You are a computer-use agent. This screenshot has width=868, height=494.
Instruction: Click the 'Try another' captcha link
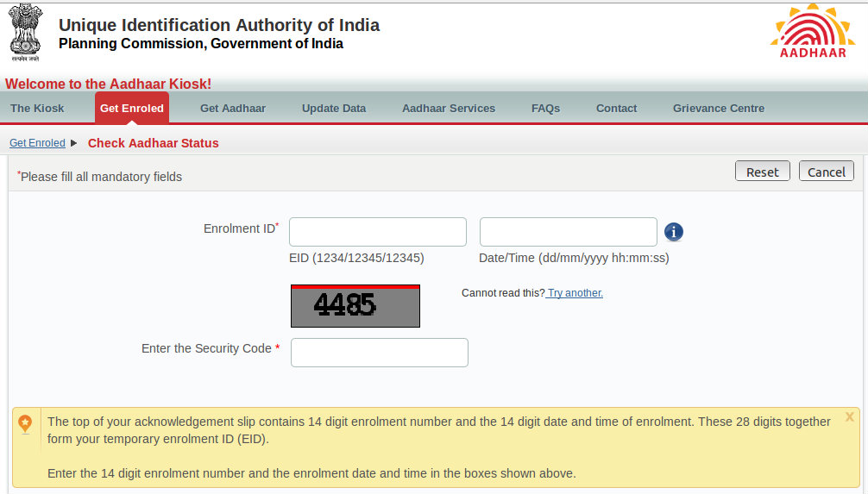(576, 293)
